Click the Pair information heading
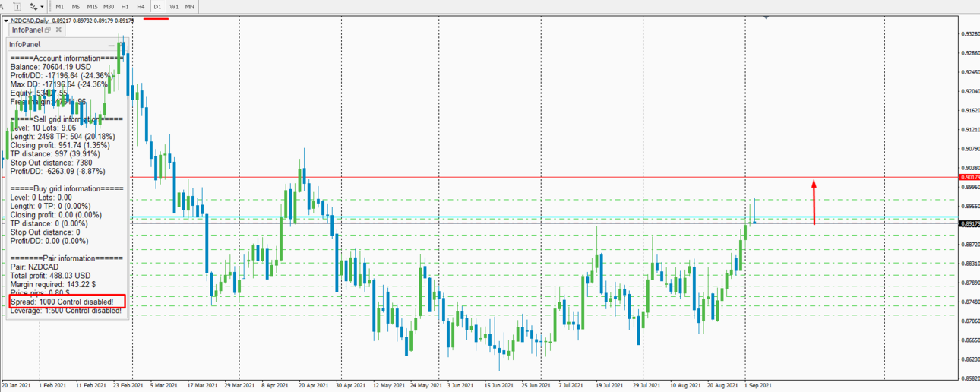 (66, 258)
